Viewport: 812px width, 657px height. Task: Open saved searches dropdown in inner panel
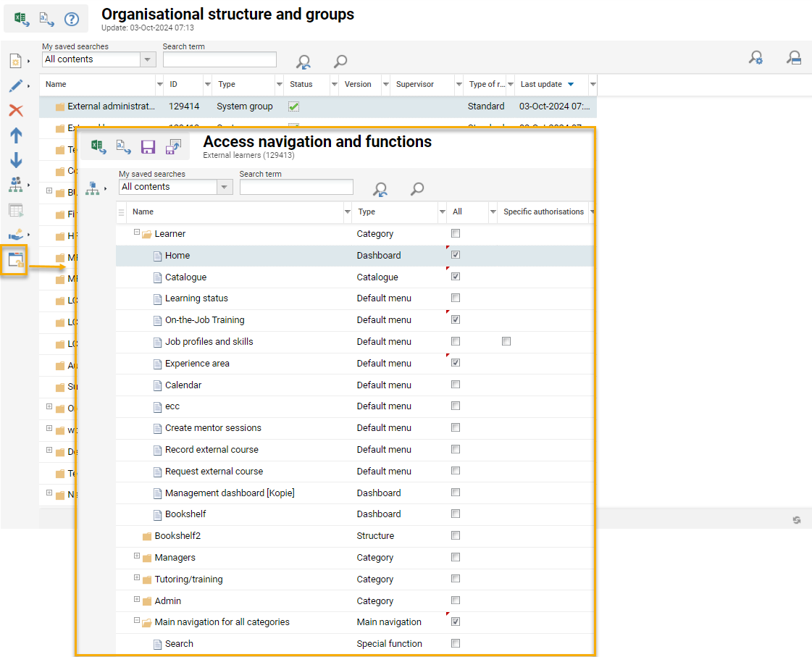[225, 187]
